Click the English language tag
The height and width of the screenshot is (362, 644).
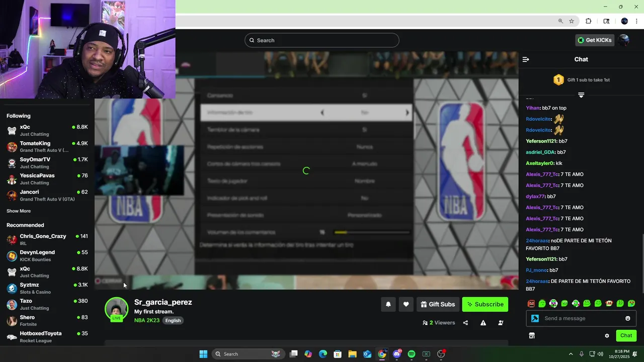[x=173, y=320]
